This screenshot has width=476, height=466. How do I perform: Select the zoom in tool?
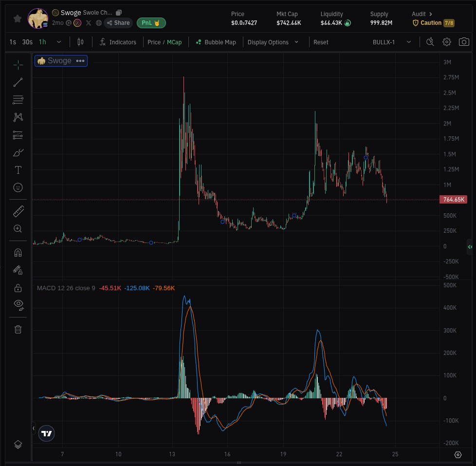click(18, 229)
